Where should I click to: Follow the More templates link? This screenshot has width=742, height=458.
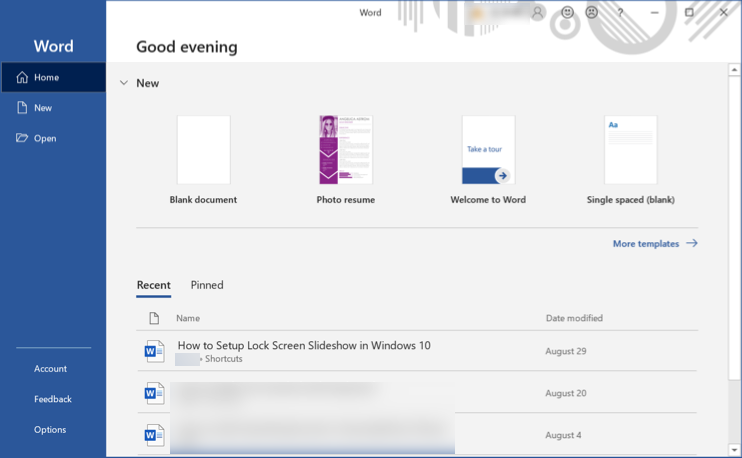pos(655,244)
